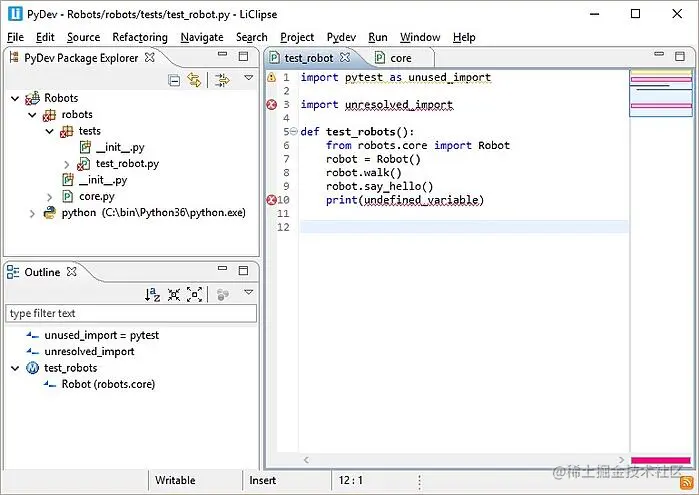Open the Edit menu
Viewport: 699px width, 495px height.
tap(45, 37)
